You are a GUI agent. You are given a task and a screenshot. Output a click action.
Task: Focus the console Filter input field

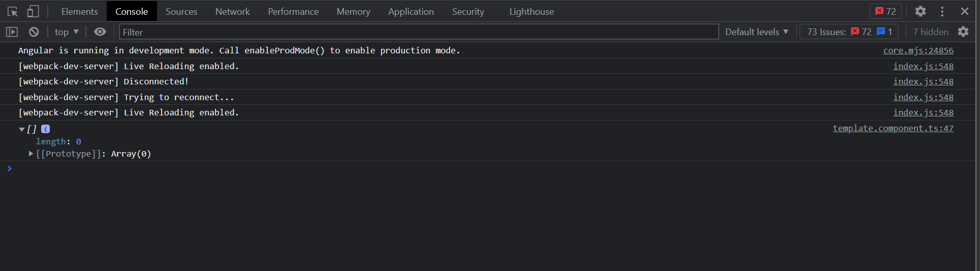click(419, 32)
